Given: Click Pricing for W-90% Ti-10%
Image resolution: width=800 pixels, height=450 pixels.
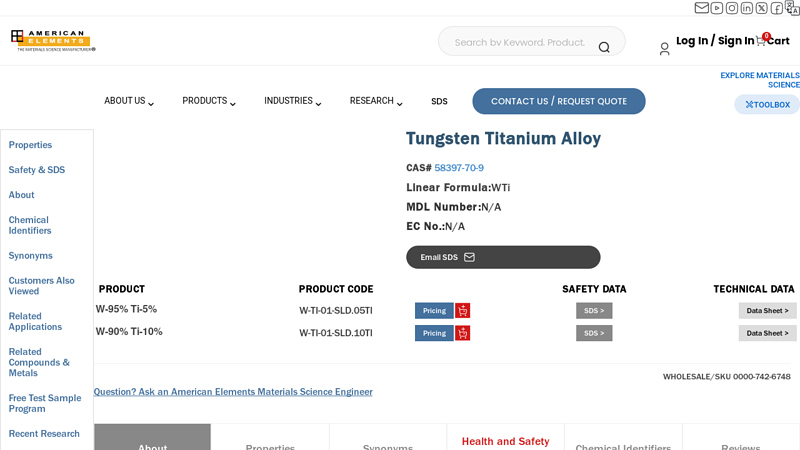Looking at the screenshot, I should click(434, 333).
